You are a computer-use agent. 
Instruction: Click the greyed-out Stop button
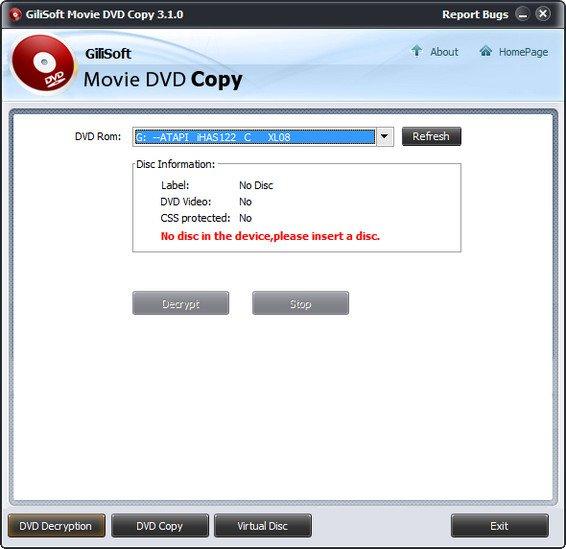click(x=300, y=303)
